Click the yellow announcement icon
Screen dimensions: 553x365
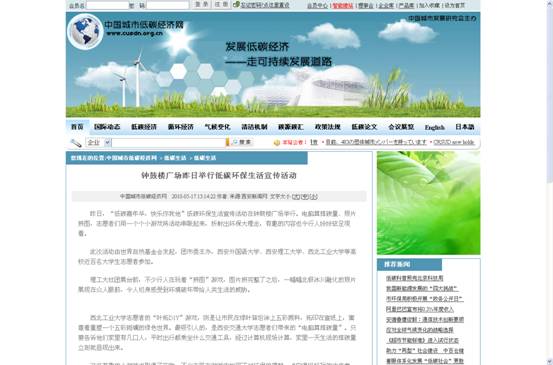point(276,142)
